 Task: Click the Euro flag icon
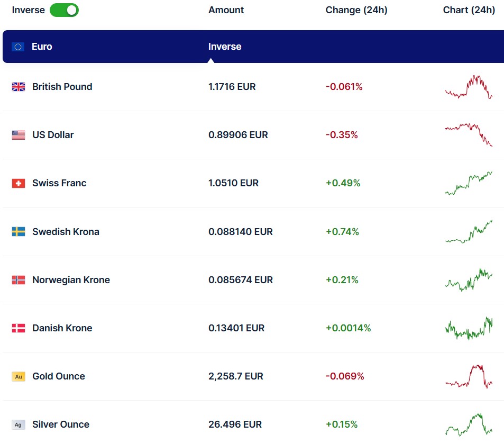point(18,47)
